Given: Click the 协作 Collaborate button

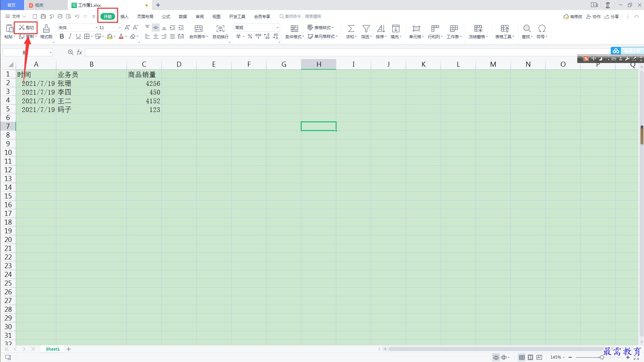Looking at the screenshot, I should (x=593, y=16).
